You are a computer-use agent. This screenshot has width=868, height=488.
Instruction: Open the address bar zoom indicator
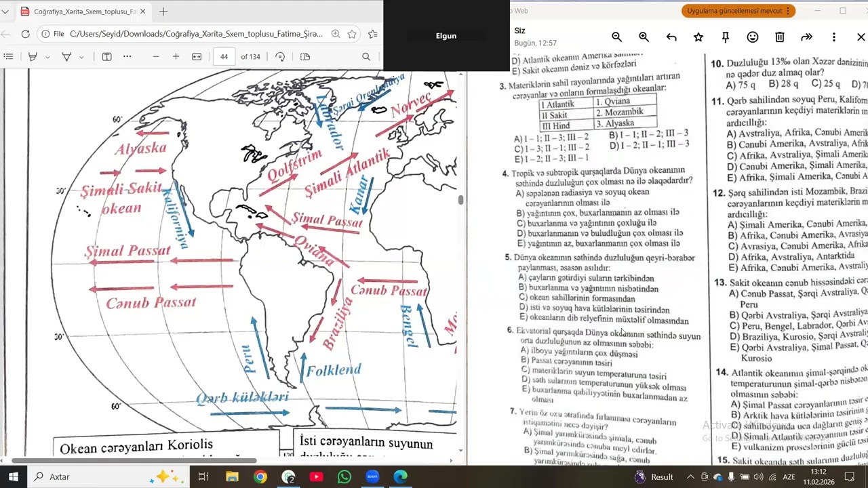pos(336,34)
